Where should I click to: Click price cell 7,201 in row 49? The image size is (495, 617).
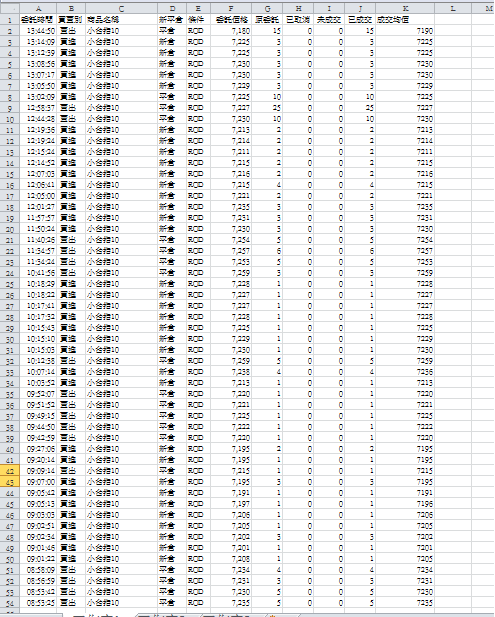[x=231, y=548]
